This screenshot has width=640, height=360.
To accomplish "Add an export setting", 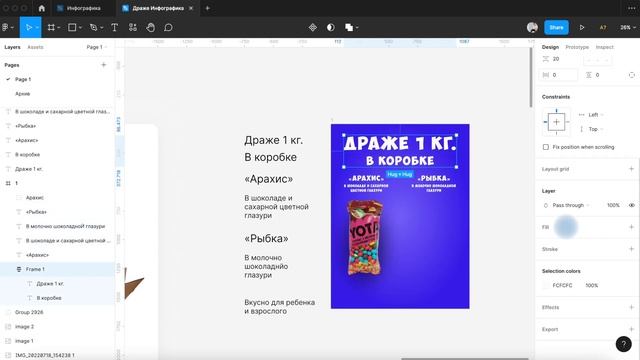I will 631,329.
